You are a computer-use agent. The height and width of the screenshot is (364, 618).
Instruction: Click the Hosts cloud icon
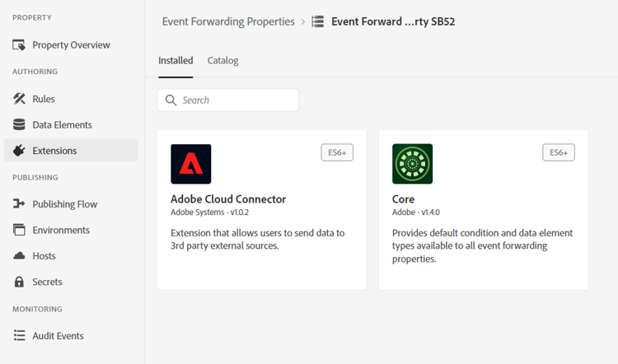(19, 256)
